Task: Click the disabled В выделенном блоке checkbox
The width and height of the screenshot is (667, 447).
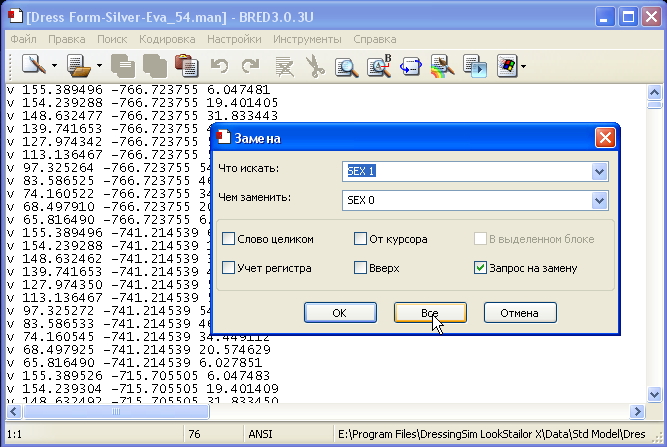Action: tap(480, 239)
